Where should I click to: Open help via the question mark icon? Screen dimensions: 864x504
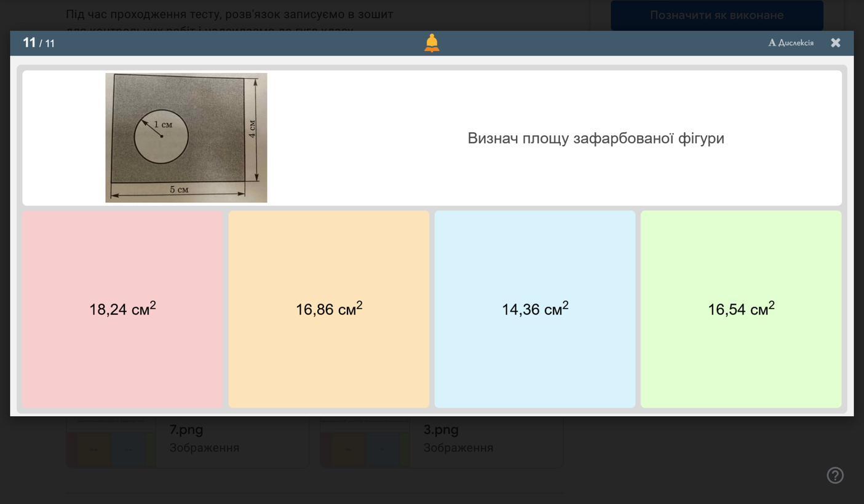tap(834, 475)
